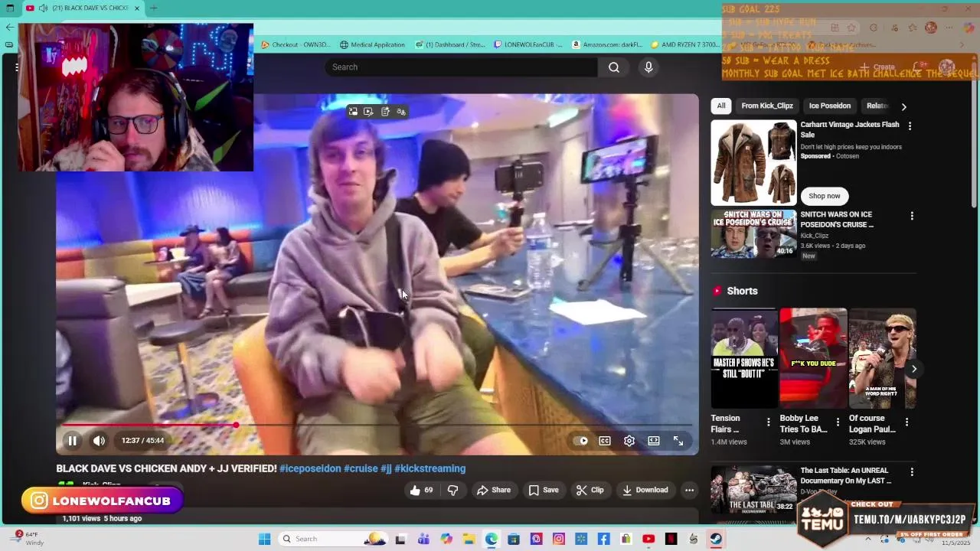Open the Dashboard / Stre... bookmark

coord(450,44)
